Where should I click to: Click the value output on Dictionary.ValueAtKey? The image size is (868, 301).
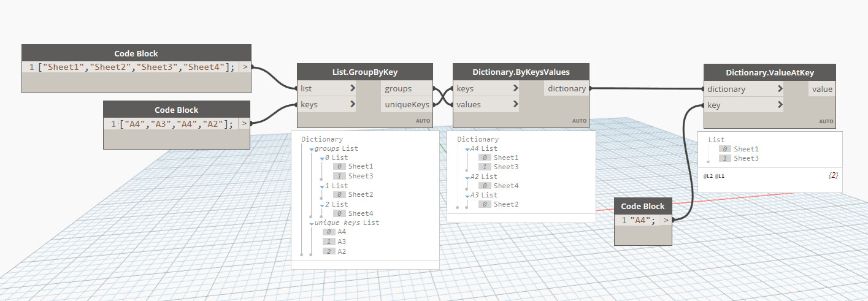click(x=822, y=89)
